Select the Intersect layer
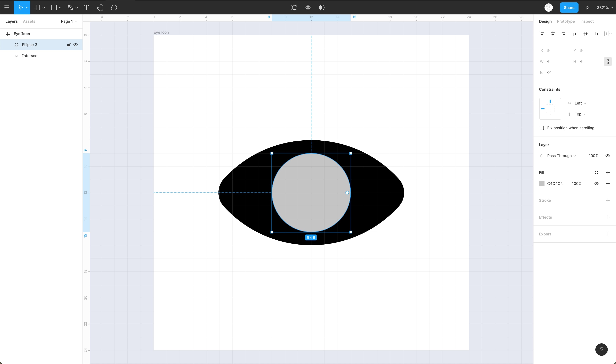Viewport: 616px width, 364px height. (x=30, y=56)
